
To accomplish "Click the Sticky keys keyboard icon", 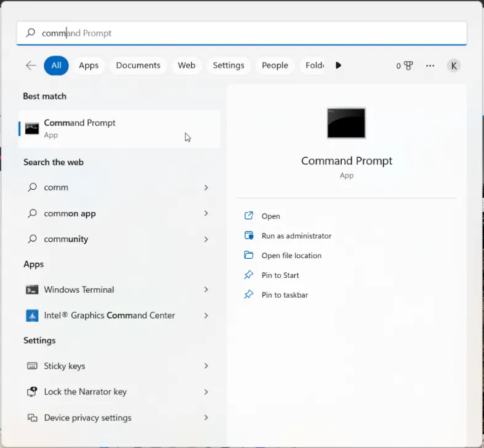I will pyautogui.click(x=32, y=366).
